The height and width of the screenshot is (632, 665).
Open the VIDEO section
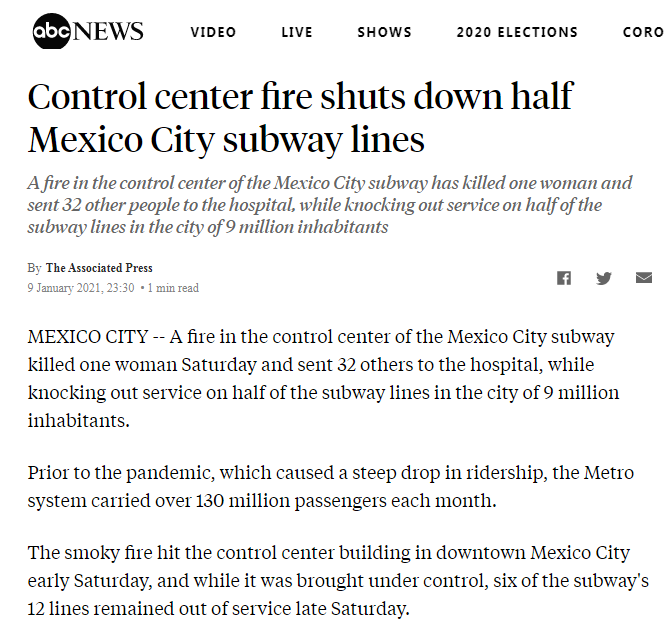coord(215,32)
